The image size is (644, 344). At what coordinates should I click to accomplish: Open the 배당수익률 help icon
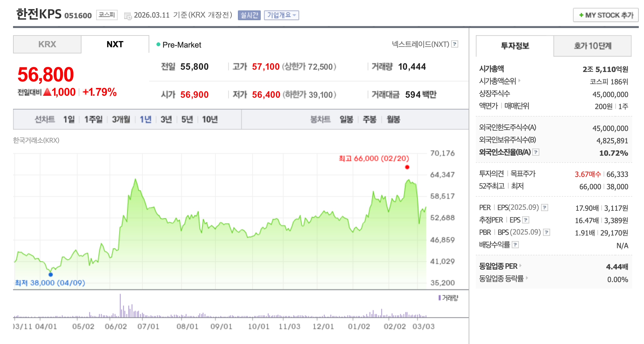[x=515, y=245]
